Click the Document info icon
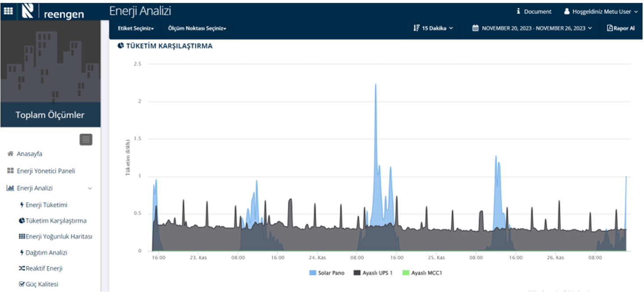 pos(518,11)
